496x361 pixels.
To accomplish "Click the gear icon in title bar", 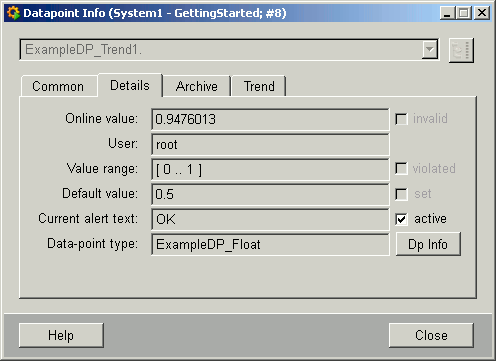I will tap(13, 13).
